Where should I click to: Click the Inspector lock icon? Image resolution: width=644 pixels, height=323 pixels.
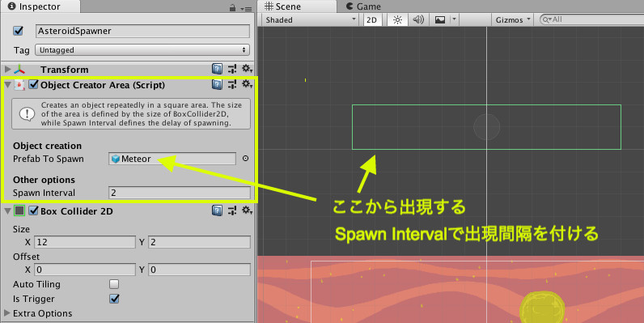tap(232, 8)
